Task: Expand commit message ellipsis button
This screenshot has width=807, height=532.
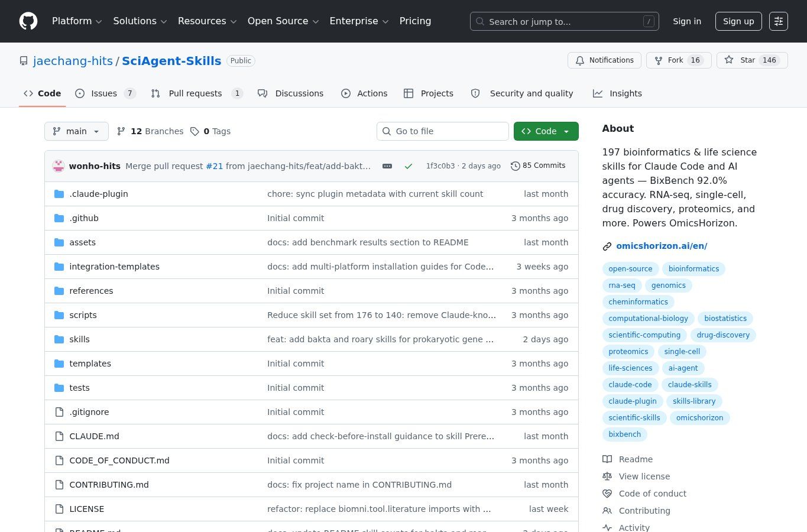Action: pos(387,166)
